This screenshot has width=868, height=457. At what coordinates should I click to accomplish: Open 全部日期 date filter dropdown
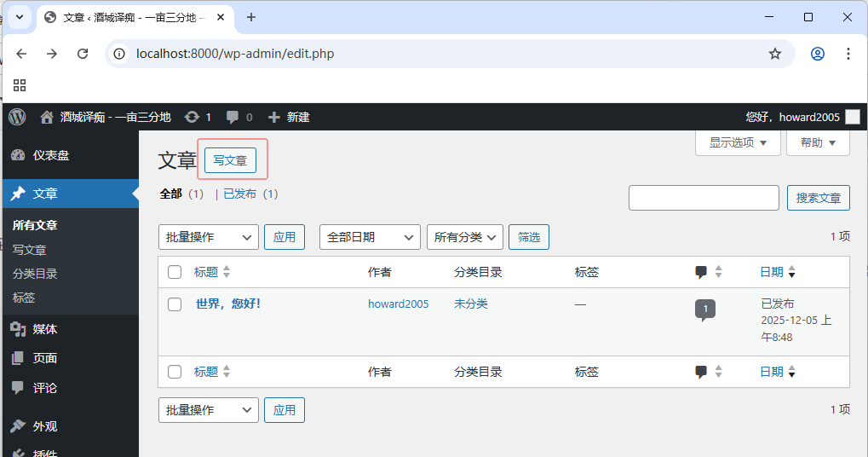click(370, 237)
